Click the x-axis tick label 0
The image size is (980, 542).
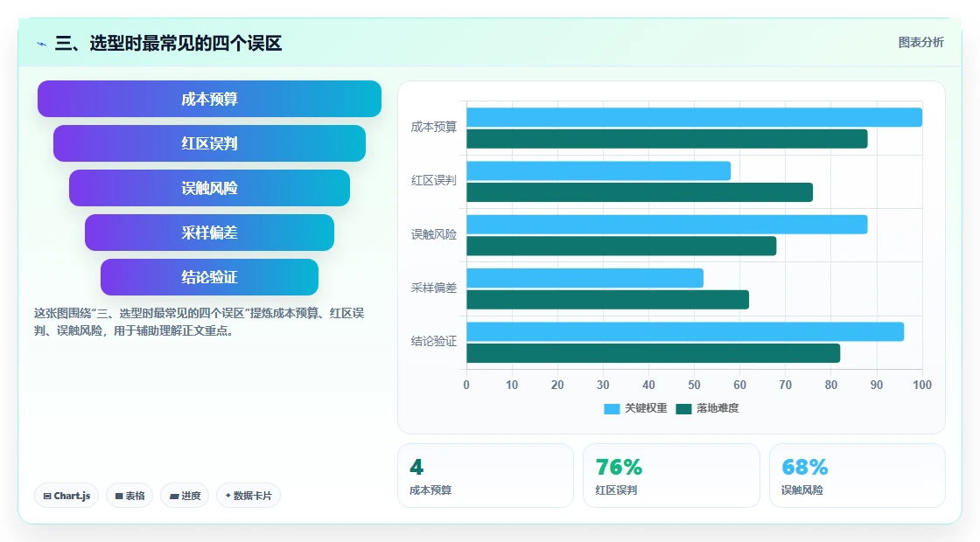coord(466,386)
